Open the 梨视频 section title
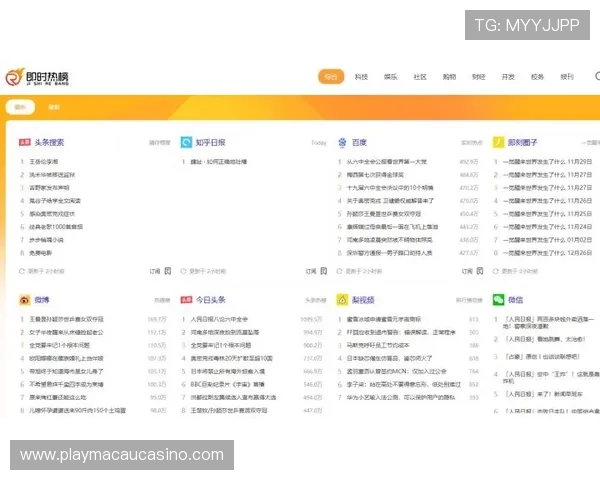This screenshot has width=600, height=480. (363, 300)
